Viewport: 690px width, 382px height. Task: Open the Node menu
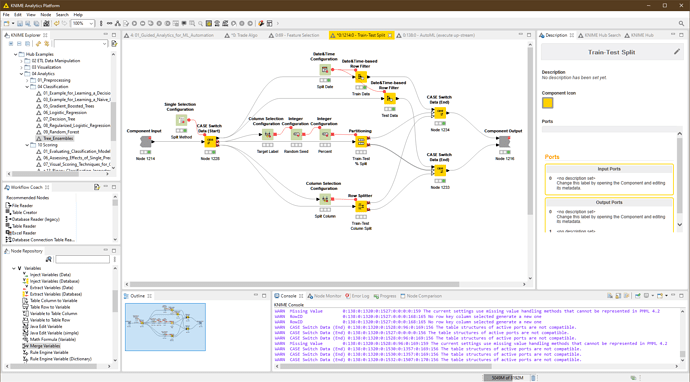[x=46, y=15]
